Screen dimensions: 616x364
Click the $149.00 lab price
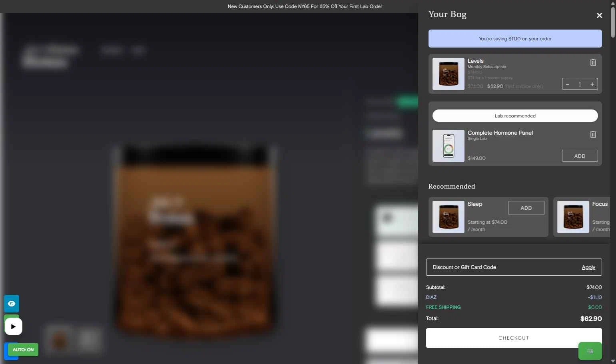point(476,158)
